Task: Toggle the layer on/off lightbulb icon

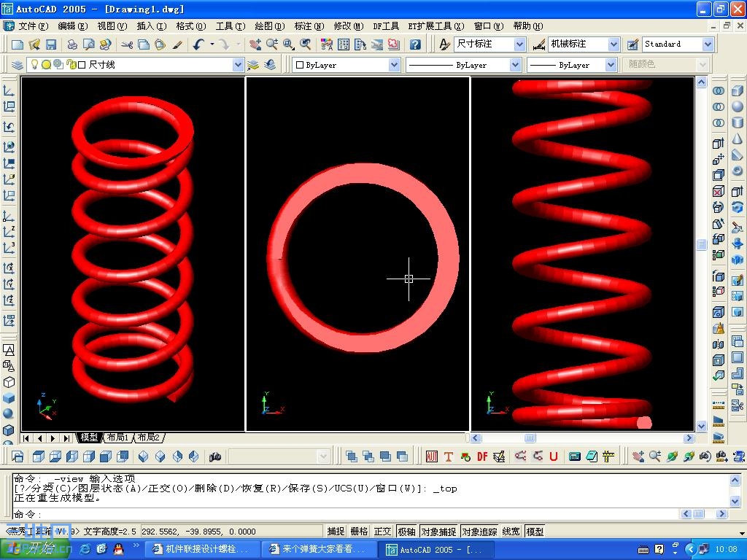Action: tap(35, 64)
